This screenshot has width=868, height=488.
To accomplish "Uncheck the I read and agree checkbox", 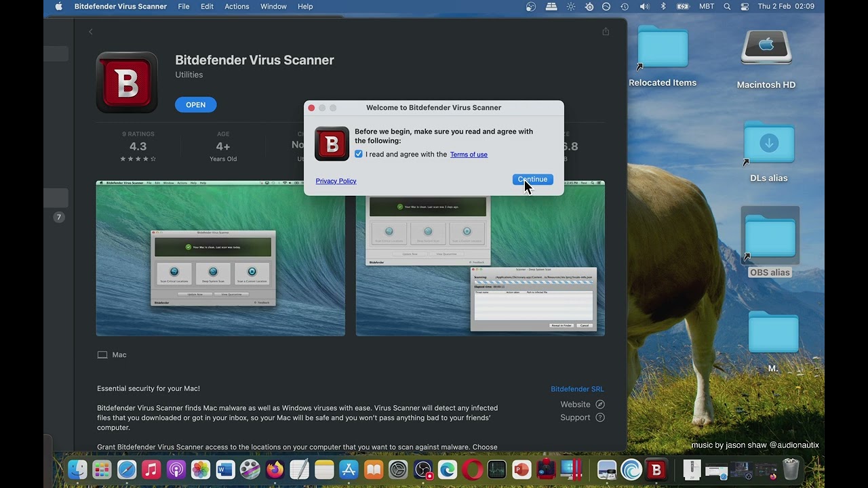I will pos(359,154).
